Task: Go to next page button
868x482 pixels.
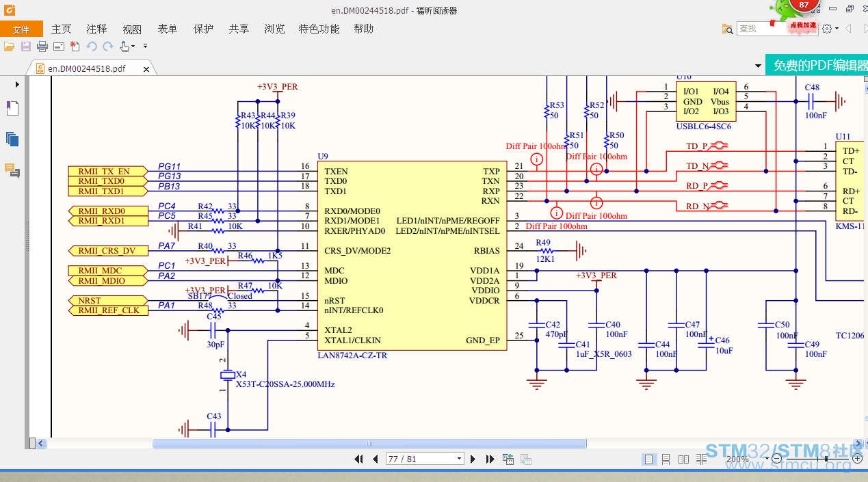Action: 473,459
